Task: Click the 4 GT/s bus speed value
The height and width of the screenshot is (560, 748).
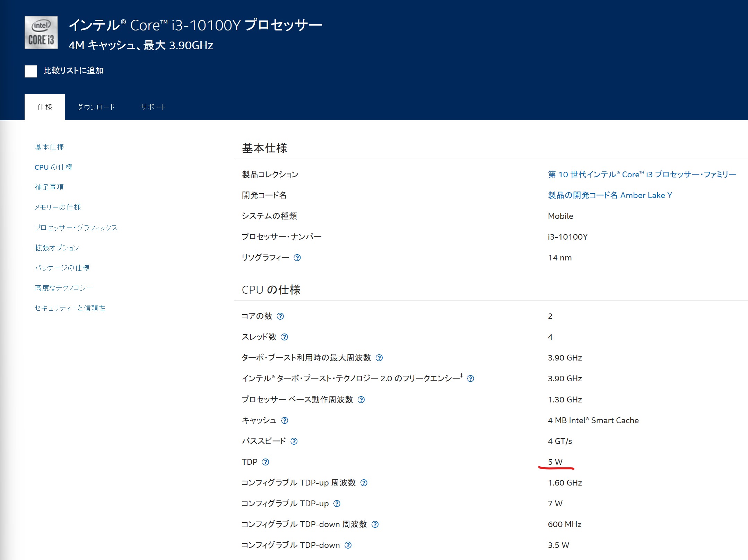Action: tap(560, 441)
